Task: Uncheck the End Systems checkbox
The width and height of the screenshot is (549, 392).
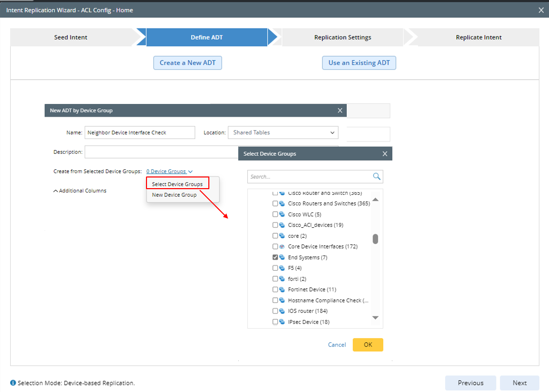Action: [275, 258]
